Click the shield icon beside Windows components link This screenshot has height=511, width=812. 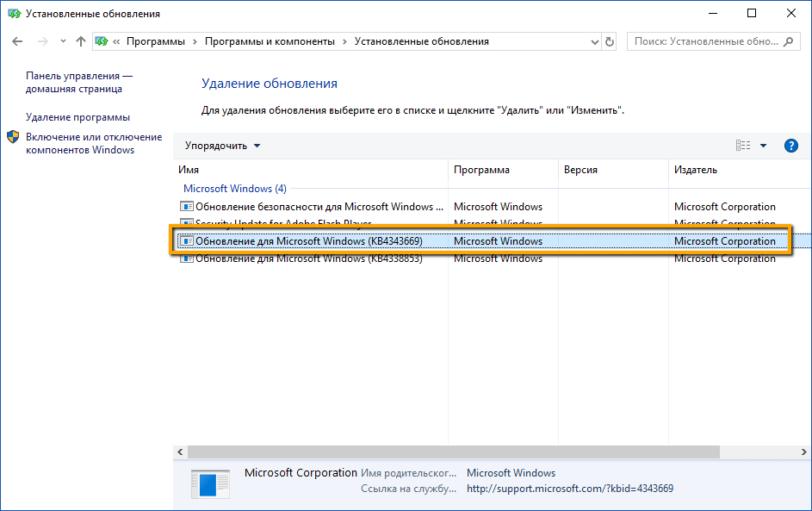[12, 135]
